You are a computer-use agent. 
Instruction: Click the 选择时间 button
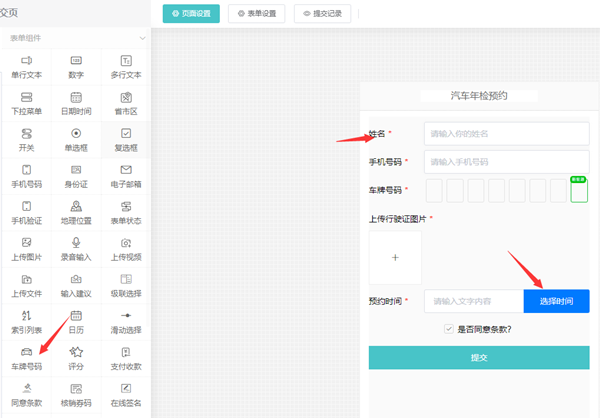[556, 301]
